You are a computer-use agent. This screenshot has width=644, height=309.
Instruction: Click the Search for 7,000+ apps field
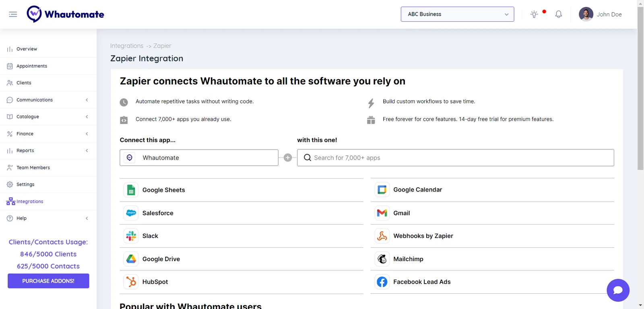(456, 158)
